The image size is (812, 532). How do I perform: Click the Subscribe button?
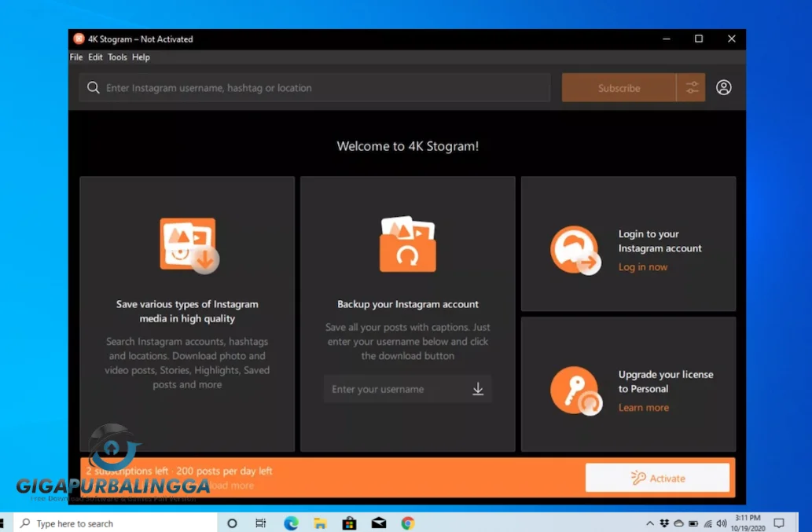click(x=619, y=88)
